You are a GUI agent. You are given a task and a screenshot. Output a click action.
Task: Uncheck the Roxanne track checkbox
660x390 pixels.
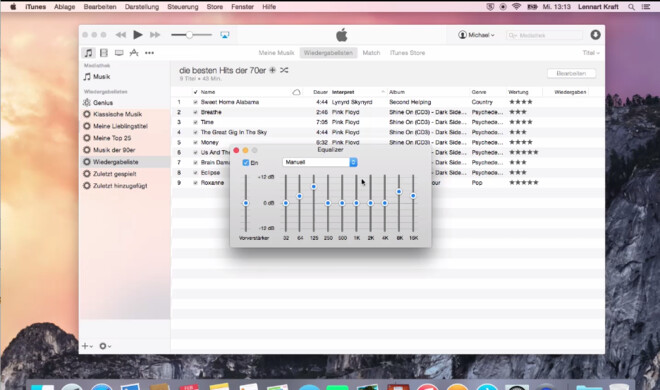pos(195,183)
